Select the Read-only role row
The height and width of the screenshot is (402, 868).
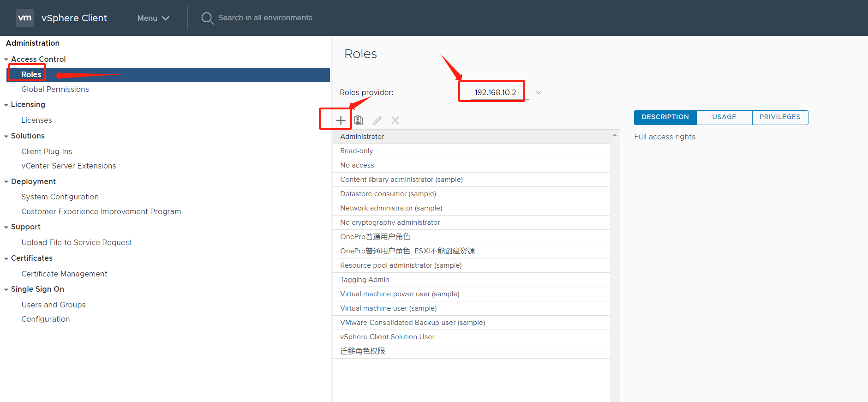tap(471, 151)
